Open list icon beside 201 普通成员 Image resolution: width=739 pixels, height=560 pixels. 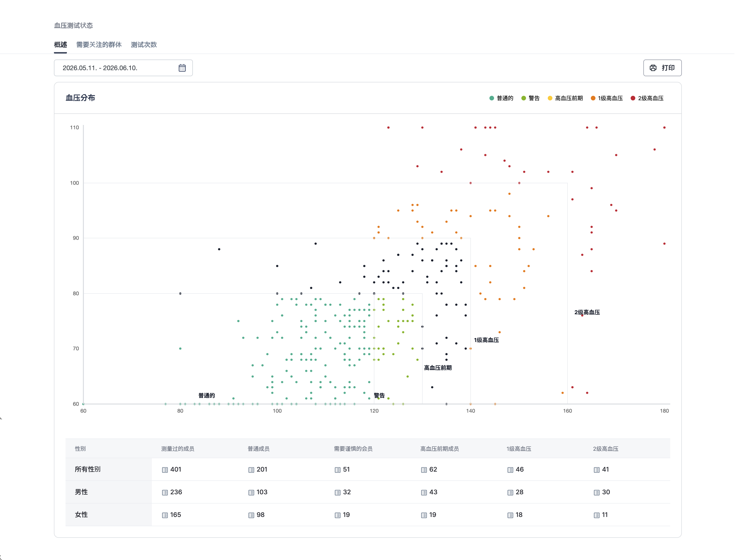click(251, 470)
